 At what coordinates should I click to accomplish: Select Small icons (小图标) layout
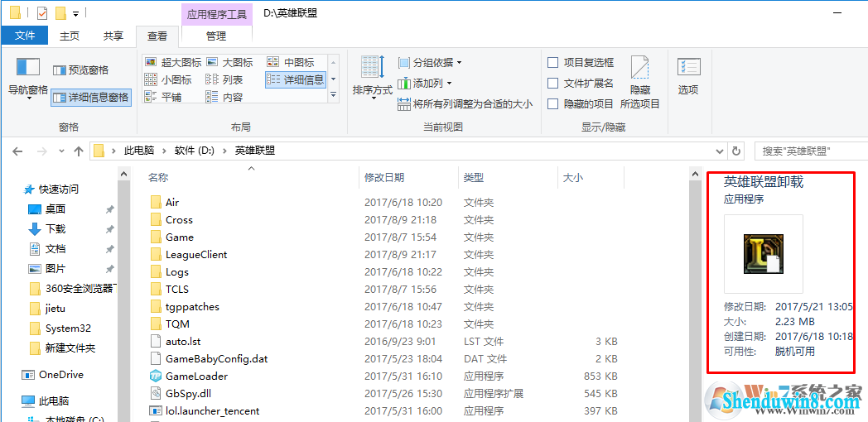click(168, 79)
